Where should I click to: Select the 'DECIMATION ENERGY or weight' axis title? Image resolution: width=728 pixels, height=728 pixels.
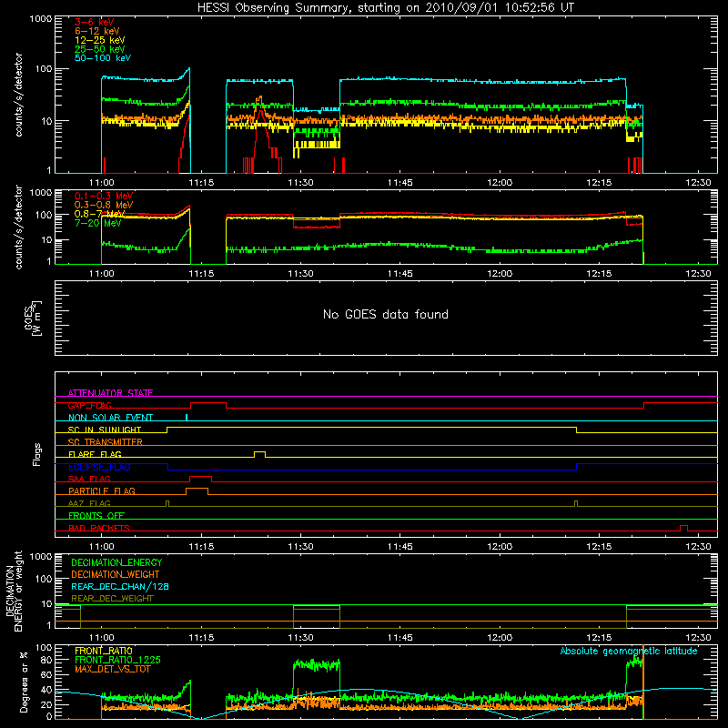click(x=14, y=591)
